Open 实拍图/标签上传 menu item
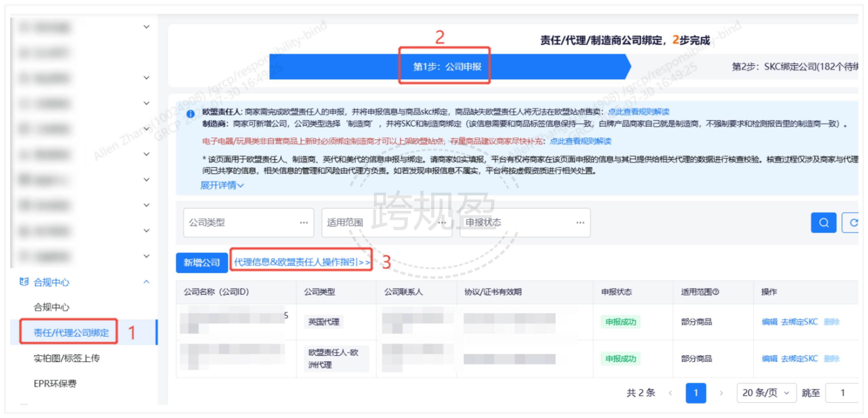The height and width of the screenshot is (418, 868). tap(67, 358)
